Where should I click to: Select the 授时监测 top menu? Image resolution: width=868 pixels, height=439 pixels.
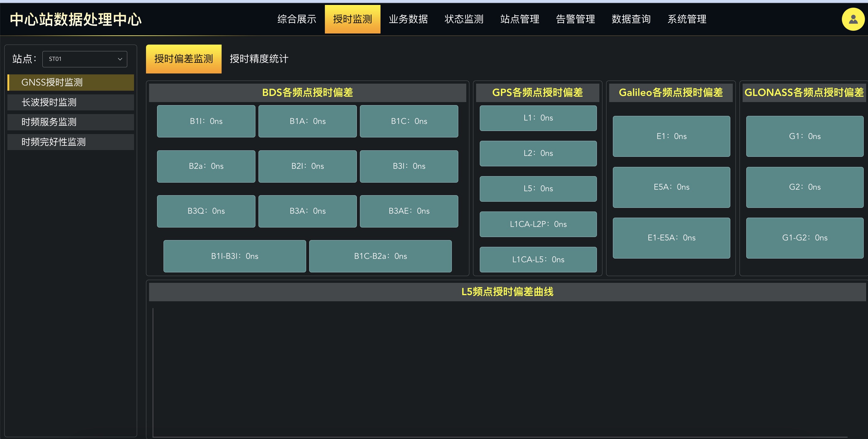point(353,19)
